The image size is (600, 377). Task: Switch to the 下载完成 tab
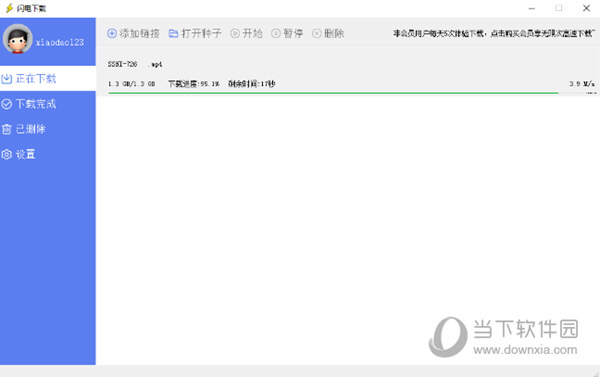48,104
